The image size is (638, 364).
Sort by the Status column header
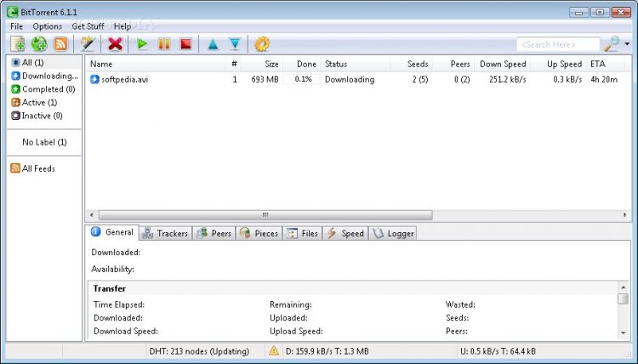tap(356, 65)
